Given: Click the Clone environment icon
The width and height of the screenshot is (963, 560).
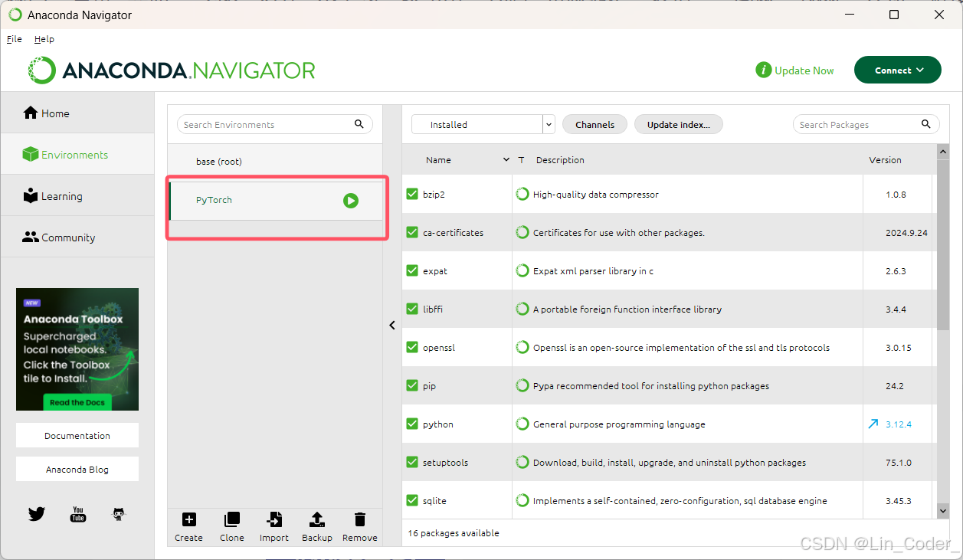Looking at the screenshot, I should (x=231, y=519).
